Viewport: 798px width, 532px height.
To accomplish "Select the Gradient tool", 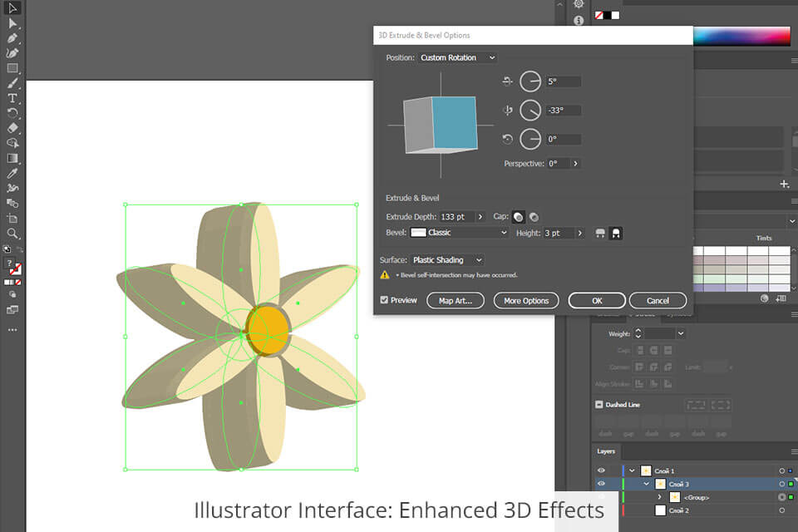I will 12,158.
